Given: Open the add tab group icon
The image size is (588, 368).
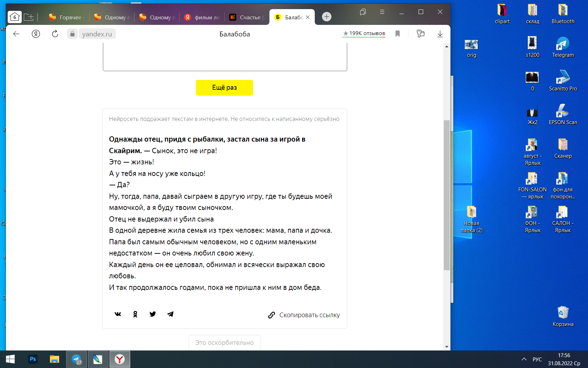Looking at the screenshot, I should [29, 17].
